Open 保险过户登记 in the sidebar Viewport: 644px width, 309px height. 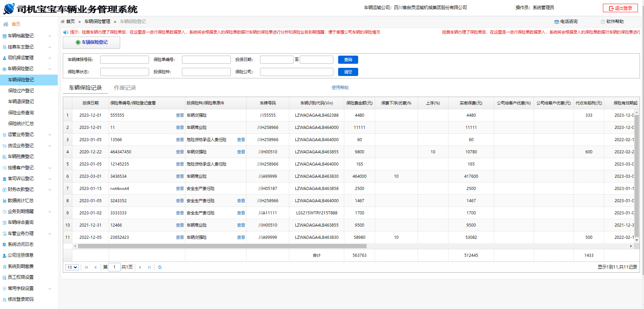tap(21, 91)
